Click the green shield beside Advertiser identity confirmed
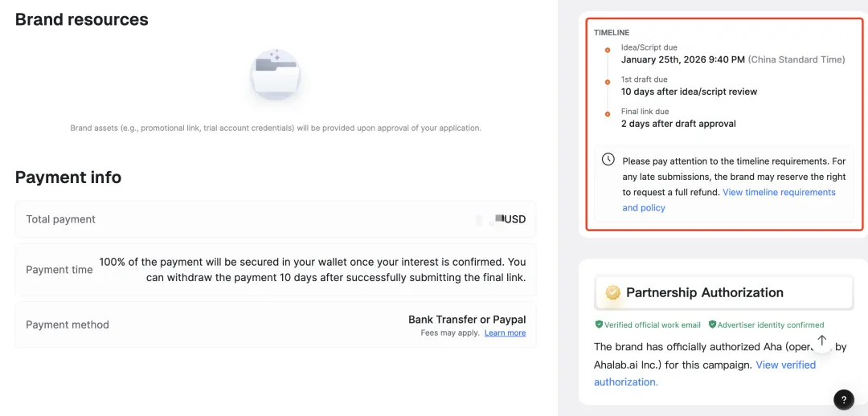Viewport: 868px width, 416px height. (x=712, y=324)
